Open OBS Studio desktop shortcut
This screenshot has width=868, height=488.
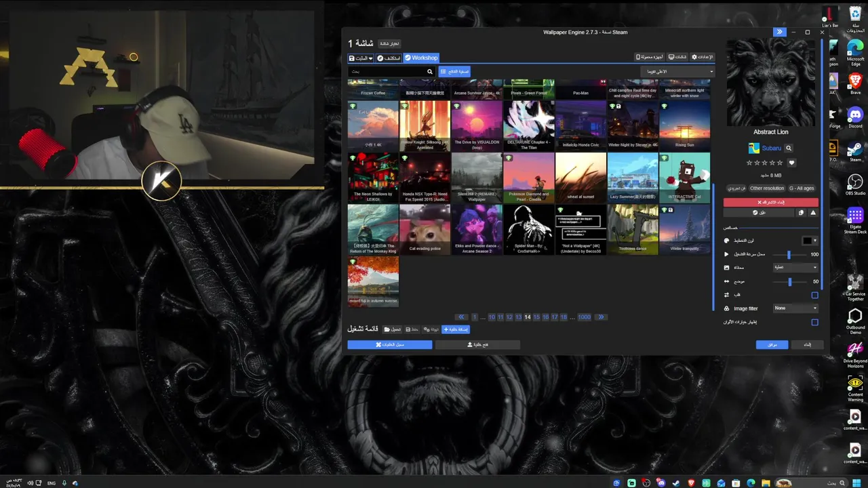855,185
